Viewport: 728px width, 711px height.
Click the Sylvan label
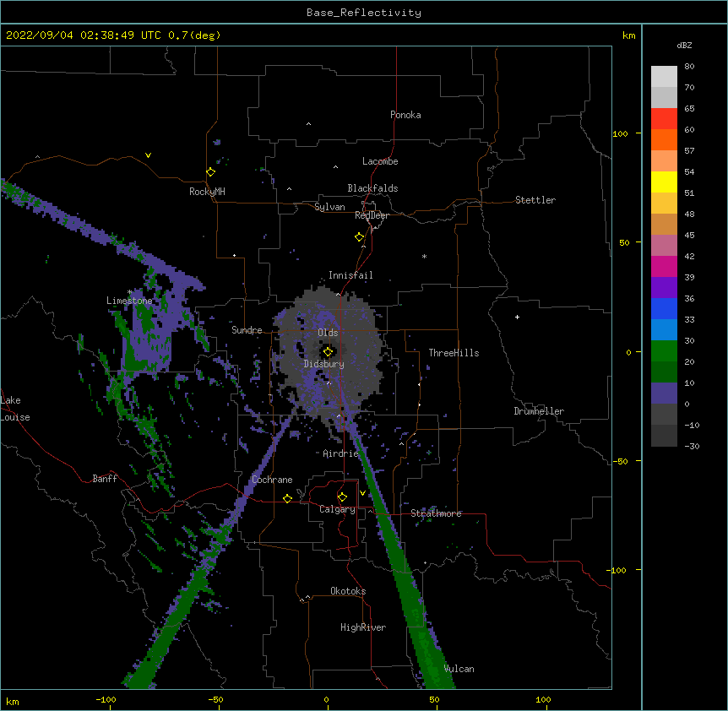(329, 207)
